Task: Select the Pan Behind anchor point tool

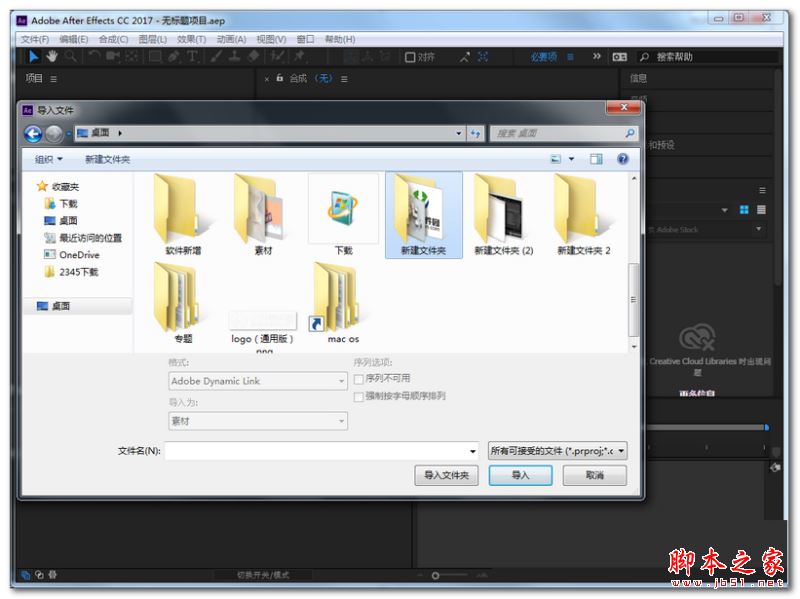Action: (131, 57)
